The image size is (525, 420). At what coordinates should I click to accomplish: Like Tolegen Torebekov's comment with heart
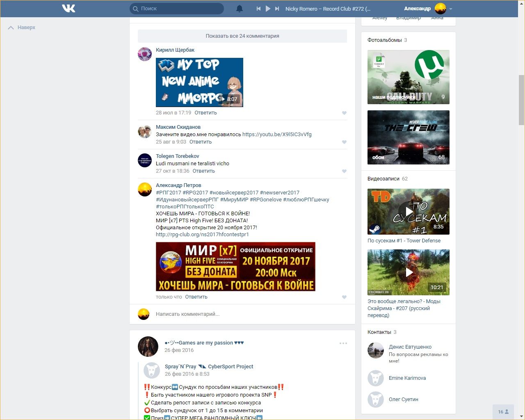pos(344,171)
